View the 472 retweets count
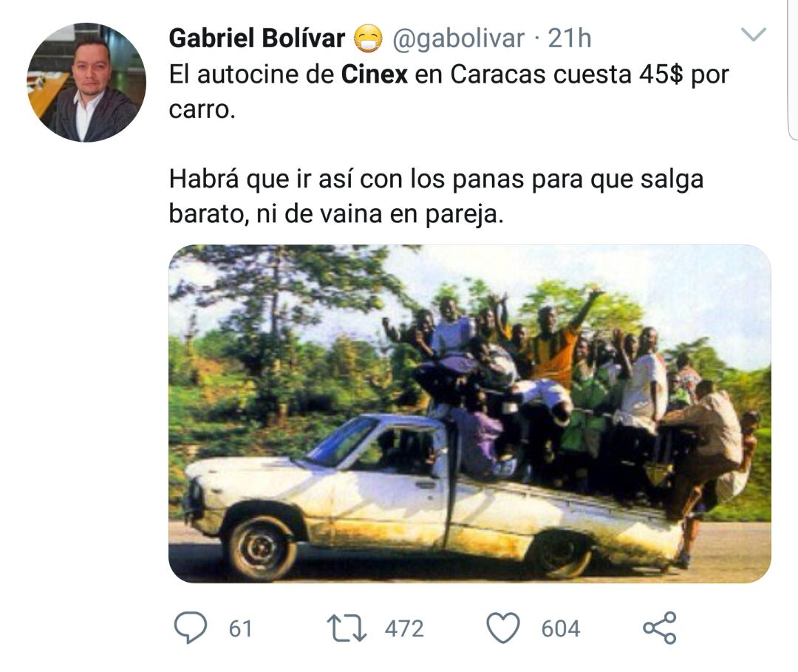This screenshot has width=798, height=672. click(404, 628)
